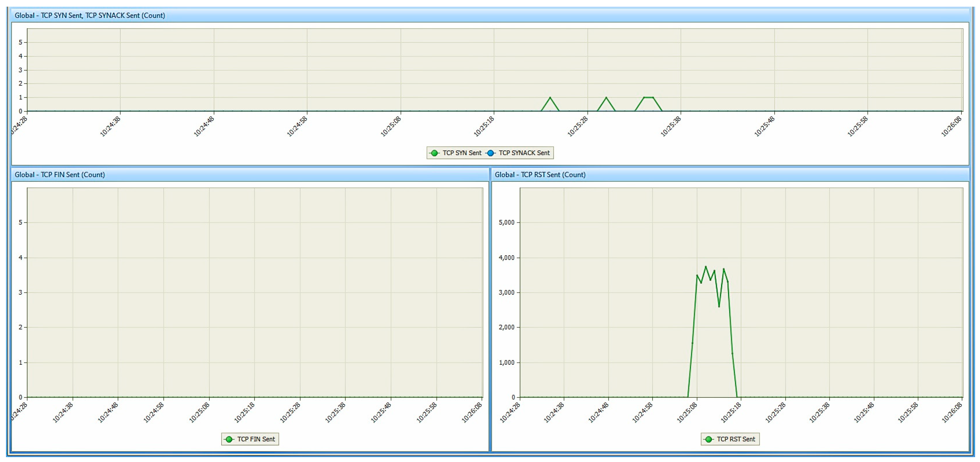This screenshot has width=980, height=462.
Task: Click the flat-topped third SYN spike
Action: click(648, 98)
